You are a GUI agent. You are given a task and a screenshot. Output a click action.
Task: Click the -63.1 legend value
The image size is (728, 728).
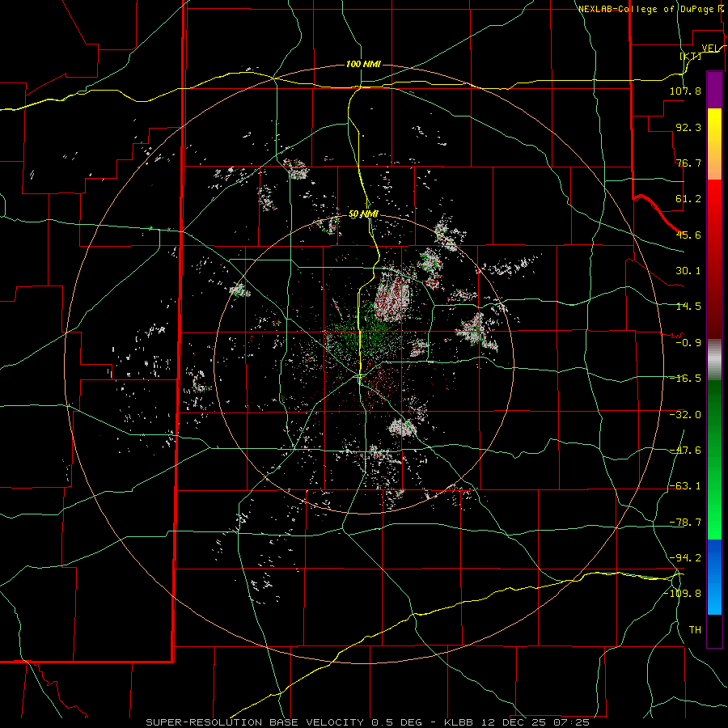[685, 486]
